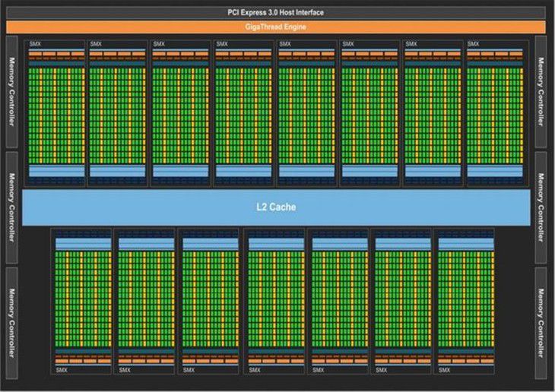The width and height of the screenshot is (555, 392).
Task: Select the upper-left Memory Controller block
Action: tap(11, 92)
